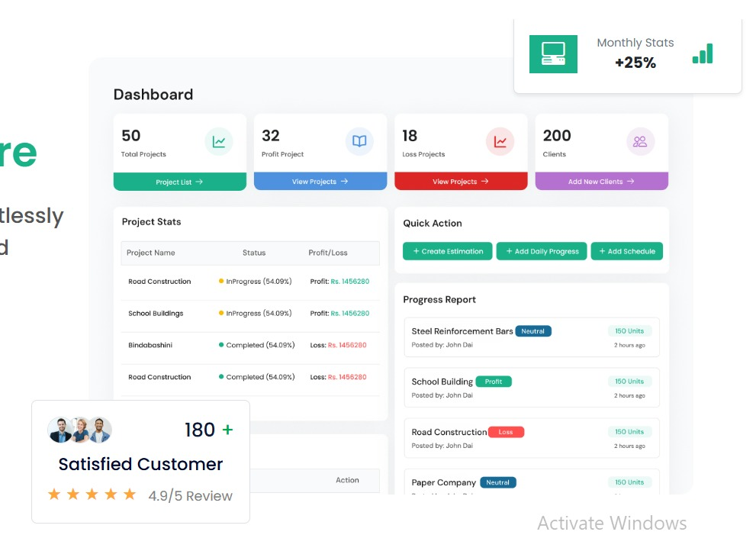Select the School Buildings project name

coord(156,314)
